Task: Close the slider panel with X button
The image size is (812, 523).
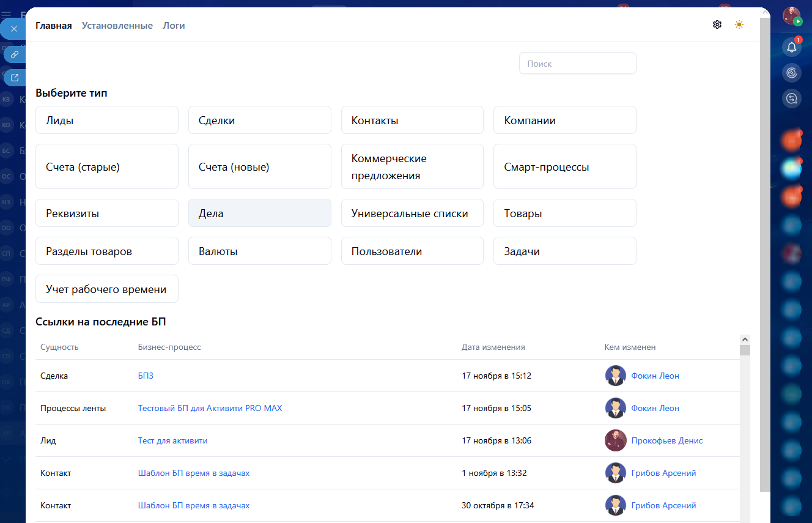Action: coord(14,29)
